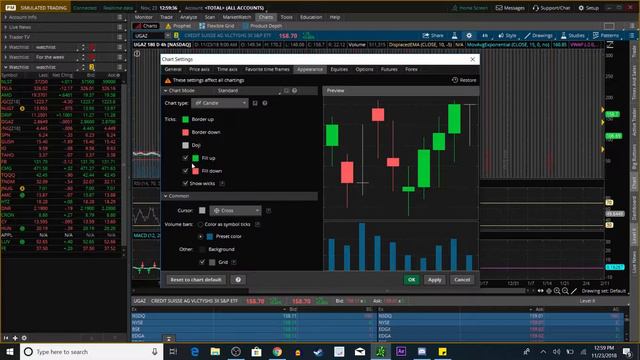The height and width of the screenshot is (360, 640).
Task: Change the Background color swatch
Action: pyautogui.click(x=202, y=249)
